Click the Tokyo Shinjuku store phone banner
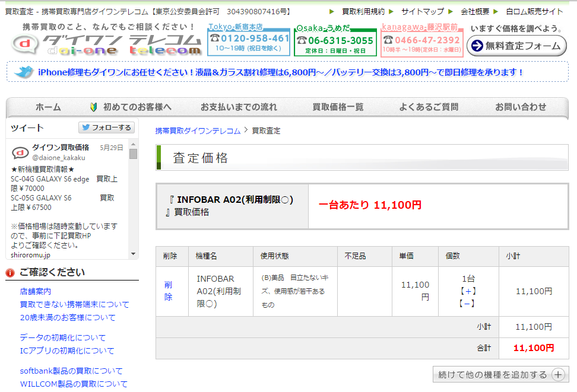Viewport: 577px width, 392px height. click(249, 40)
